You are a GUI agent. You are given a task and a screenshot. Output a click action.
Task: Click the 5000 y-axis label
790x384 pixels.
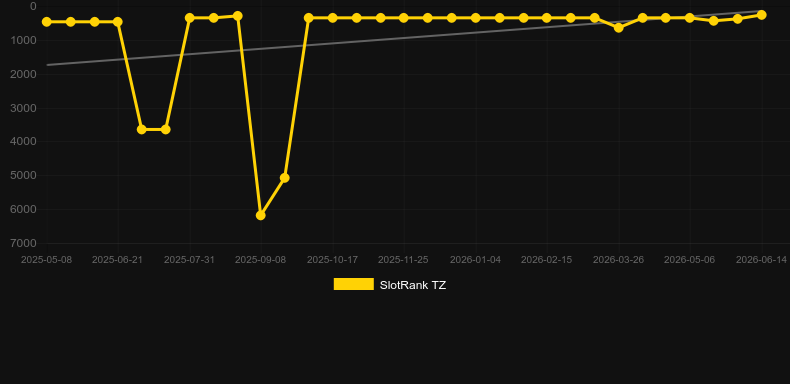click(x=23, y=175)
